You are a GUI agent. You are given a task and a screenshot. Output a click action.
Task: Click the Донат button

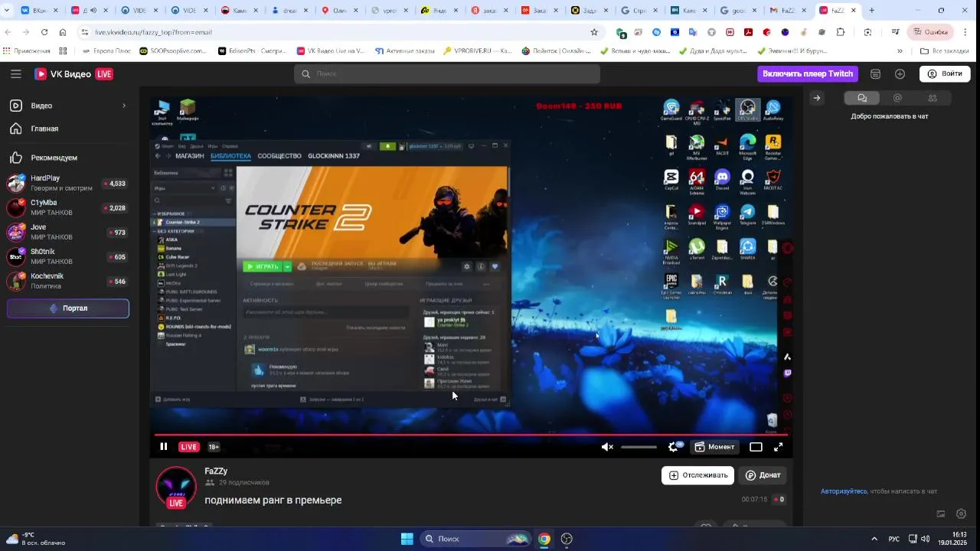(763, 475)
